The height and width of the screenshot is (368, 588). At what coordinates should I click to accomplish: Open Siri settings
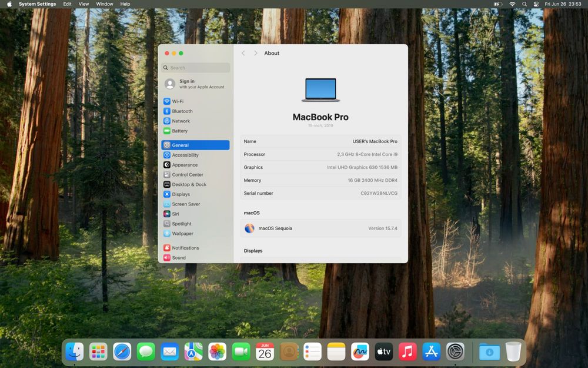click(195, 214)
